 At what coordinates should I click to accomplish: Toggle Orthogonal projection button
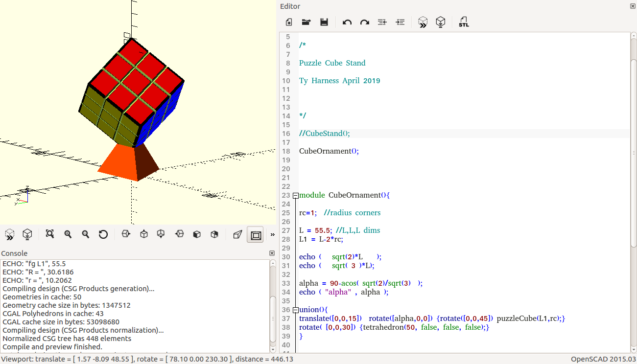pyautogui.click(x=256, y=235)
